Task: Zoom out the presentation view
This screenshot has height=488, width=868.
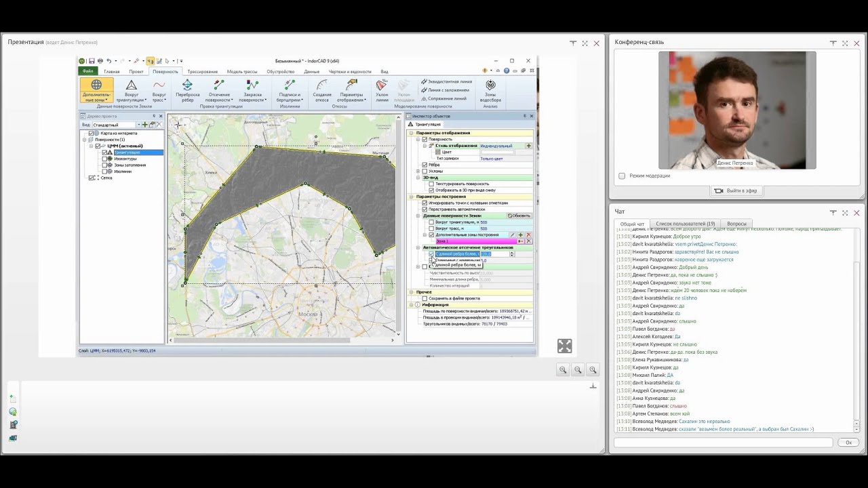Action: point(578,369)
